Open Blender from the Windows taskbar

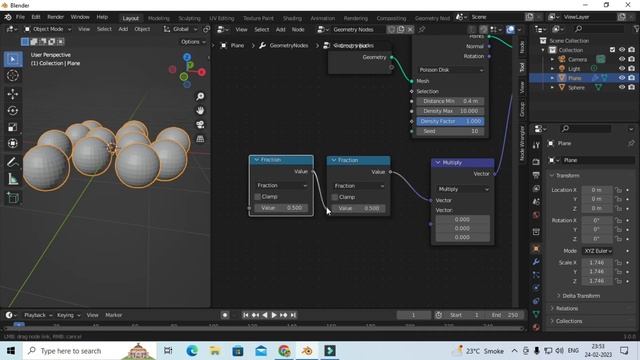307,351
